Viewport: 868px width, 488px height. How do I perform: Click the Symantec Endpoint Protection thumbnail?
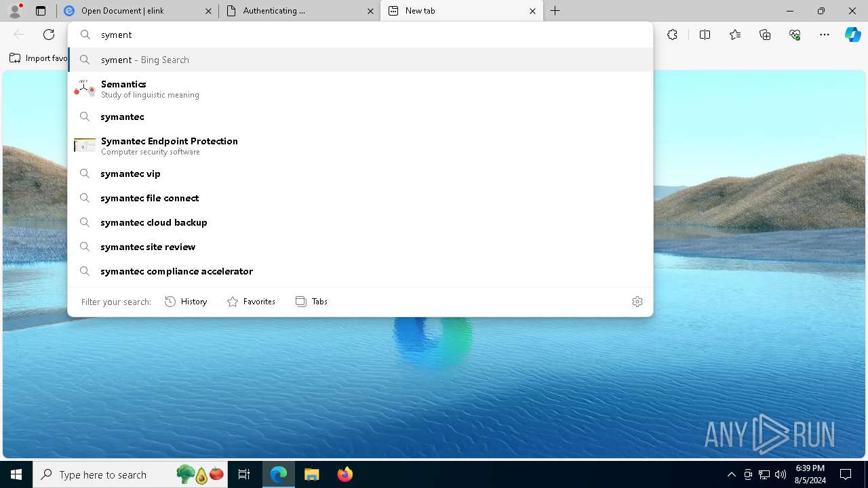[85, 145]
